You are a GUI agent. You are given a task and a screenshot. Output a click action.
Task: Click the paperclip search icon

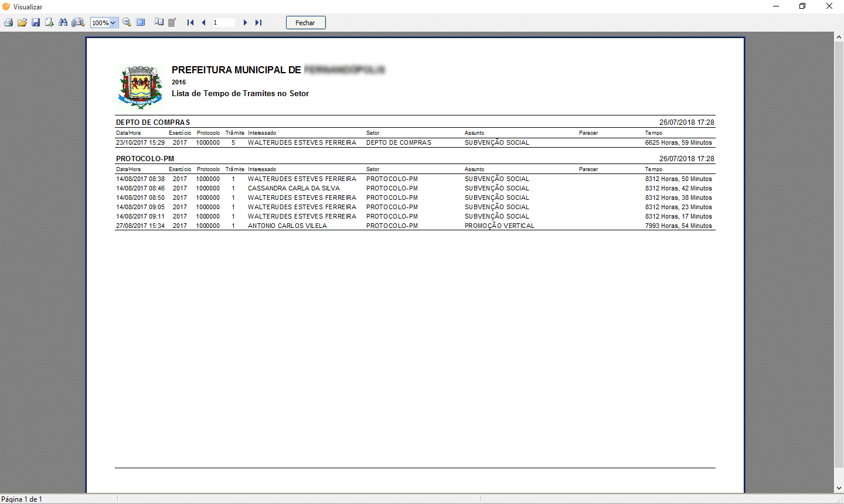(78, 23)
